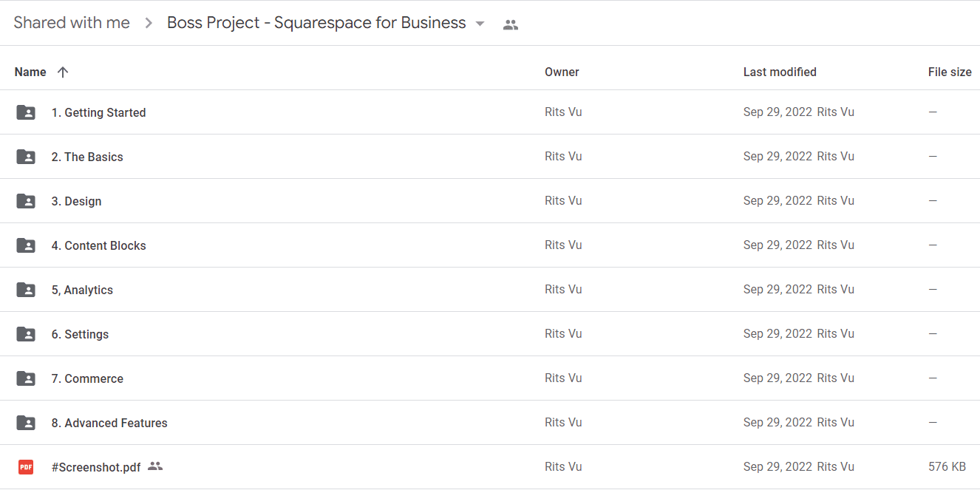Go back to Shared with me

(72, 23)
